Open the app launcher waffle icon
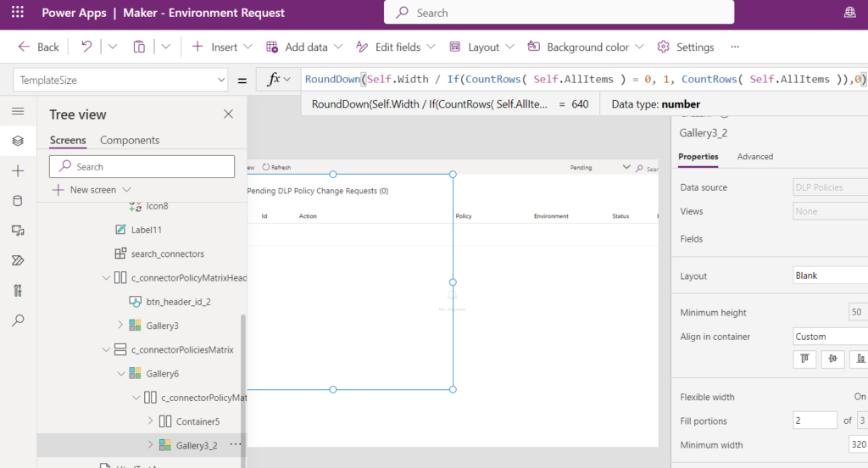Screen dimensions: 868x468 tap(18, 12)
